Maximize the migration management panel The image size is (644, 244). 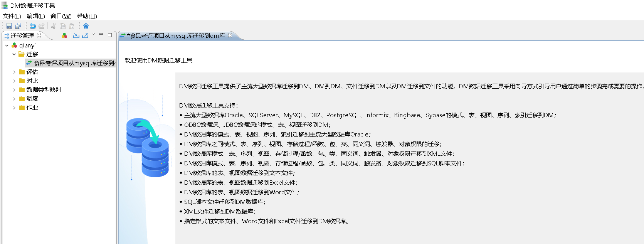(x=110, y=35)
